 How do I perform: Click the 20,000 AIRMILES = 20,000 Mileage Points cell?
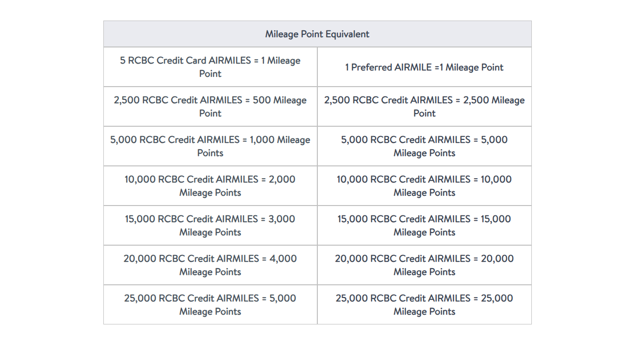click(424, 265)
